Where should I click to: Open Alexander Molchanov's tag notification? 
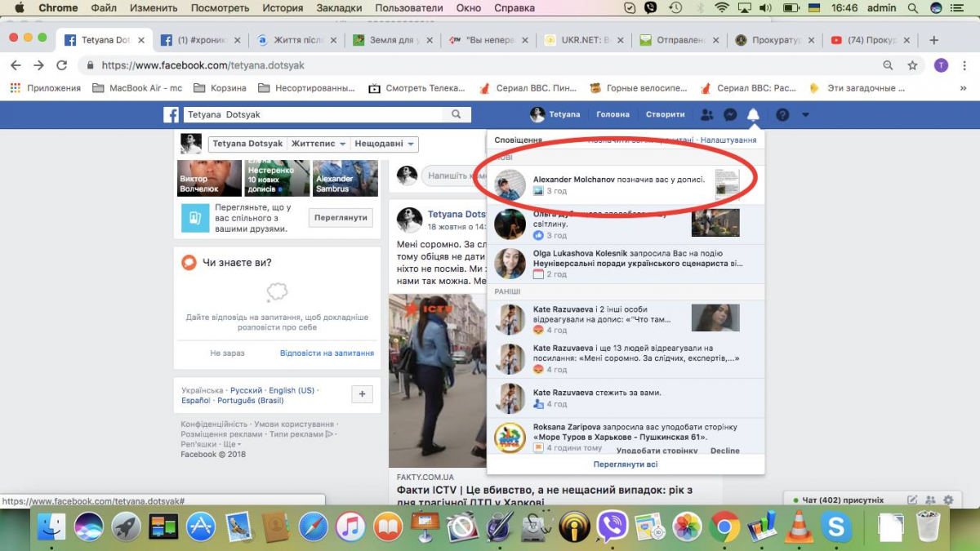click(x=618, y=184)
